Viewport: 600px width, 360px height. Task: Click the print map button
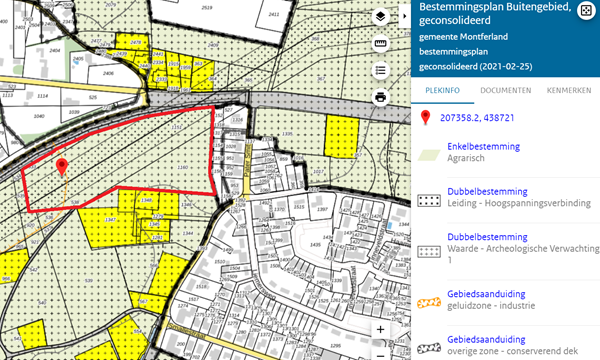380,97
